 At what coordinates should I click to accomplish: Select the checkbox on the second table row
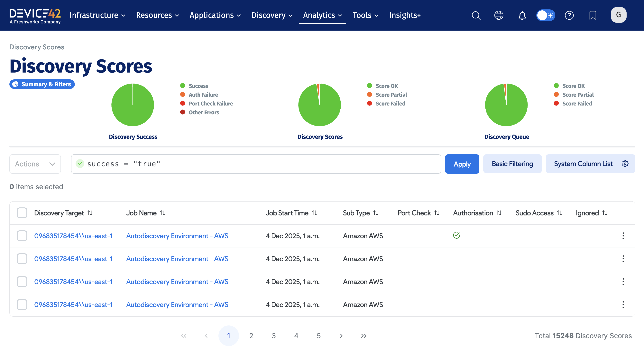coord(22,259)
